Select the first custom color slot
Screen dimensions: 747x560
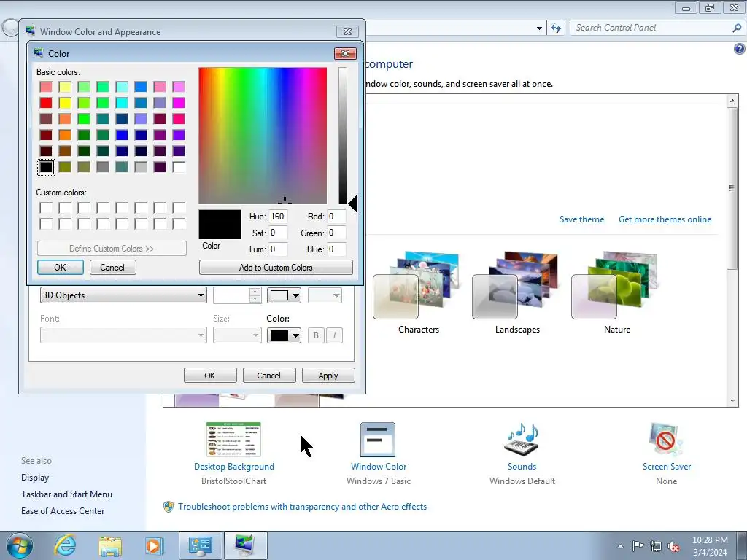coord(46,208)
